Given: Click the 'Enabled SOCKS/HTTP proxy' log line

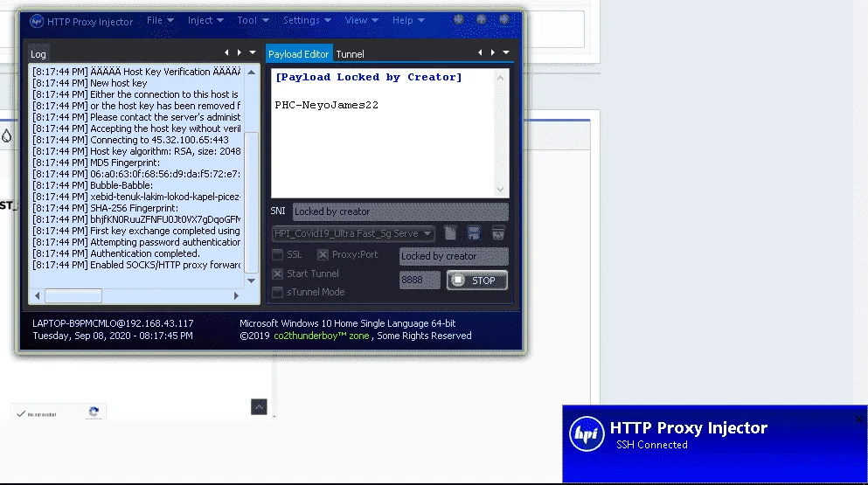Looking at the screenshot, I should coord(136,265).
